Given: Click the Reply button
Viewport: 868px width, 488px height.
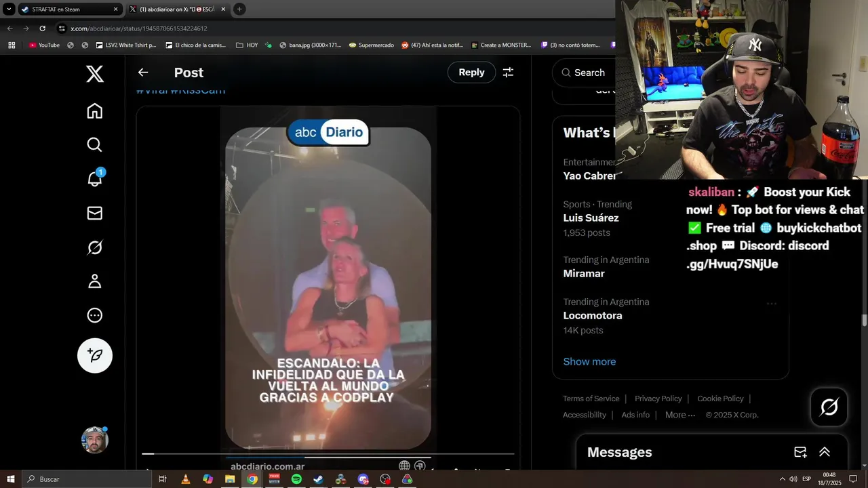Looking at the screenshot, I should click(x=471, y=73).
